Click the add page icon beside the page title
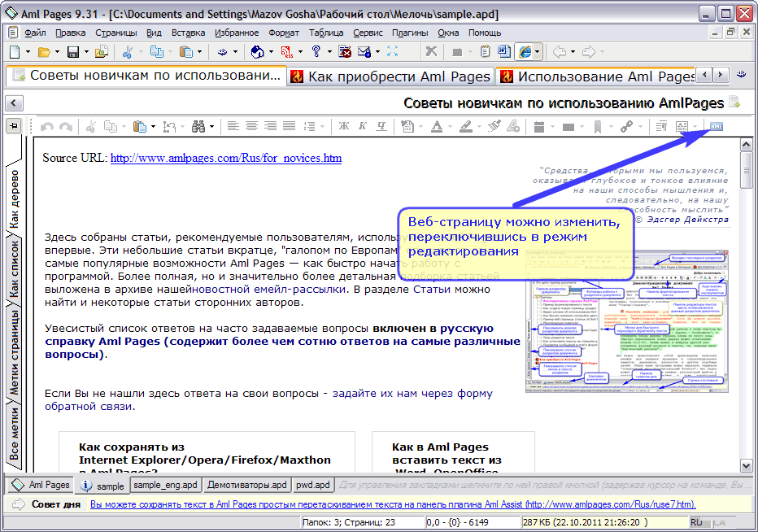The image size is (758, 532). tap(734, 102)
